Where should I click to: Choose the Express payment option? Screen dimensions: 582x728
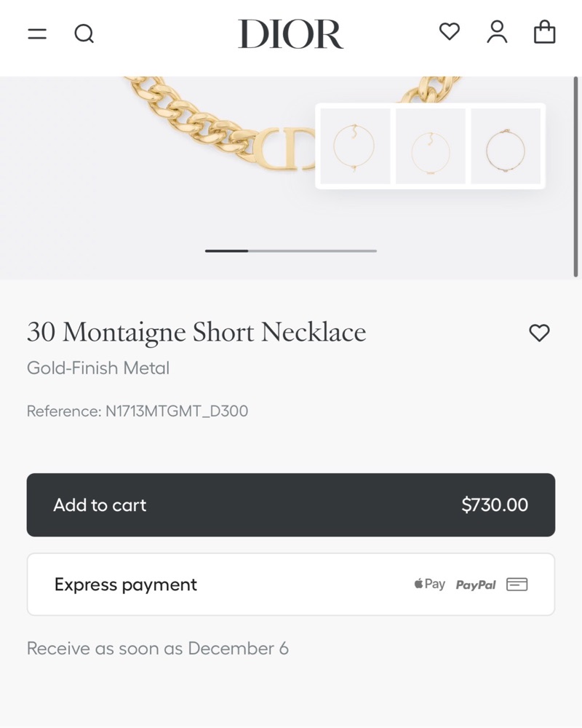[x=126, y=585]
